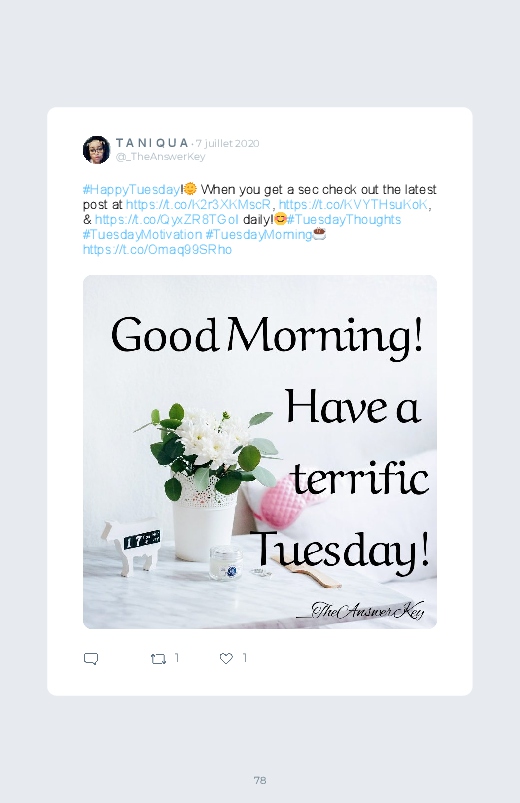Image resolution: width=520 pixels, height=803 pixels.
Task: Click the reply speech bubble icon
Action: (x=91, y=659)
